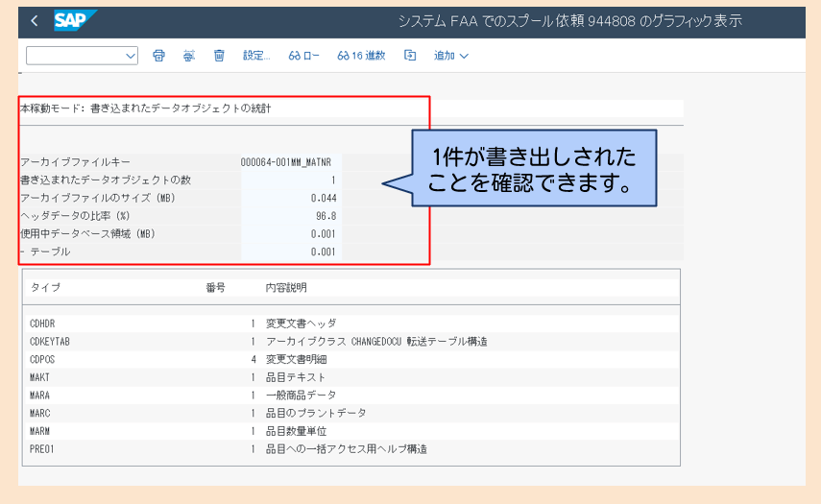Screen dimensions: 821x504
Task: Select the CDPOS row
Action: click(351, 359)
